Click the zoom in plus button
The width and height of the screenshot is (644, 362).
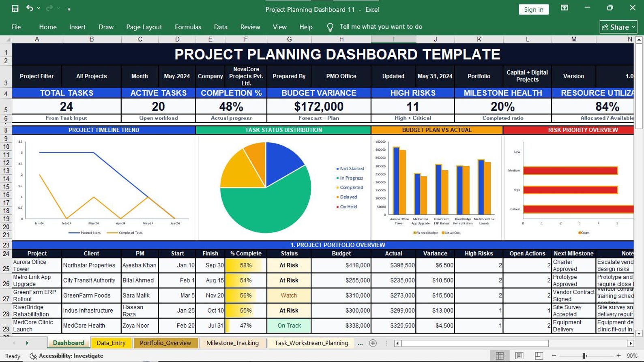point(618,356)
